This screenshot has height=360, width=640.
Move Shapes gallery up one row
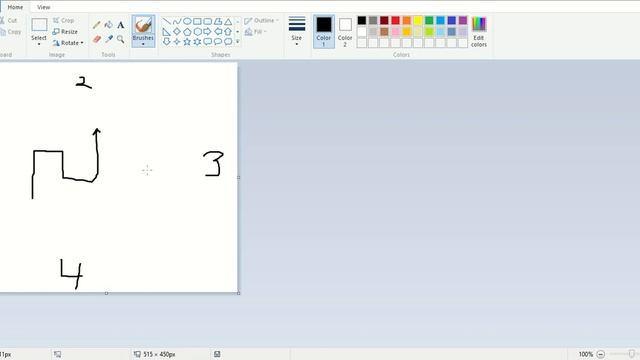click(x=238, y=21)
